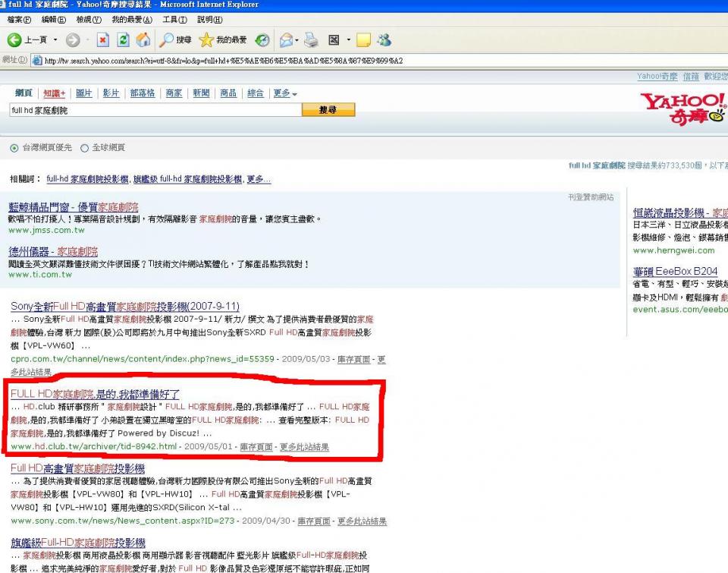Refresh the page with green arrows icon
The image size is (728, 573).
(123, 40)
